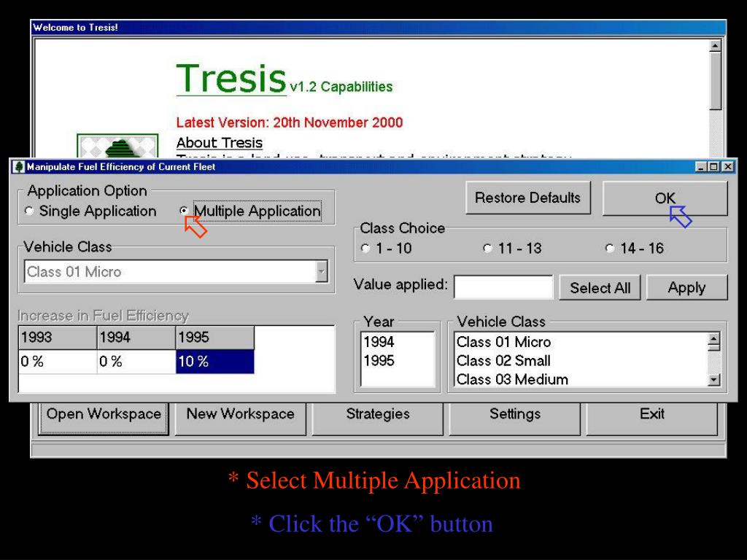
Task: Click Open Workspace in Tresis window
Action: tap(104, 419)
